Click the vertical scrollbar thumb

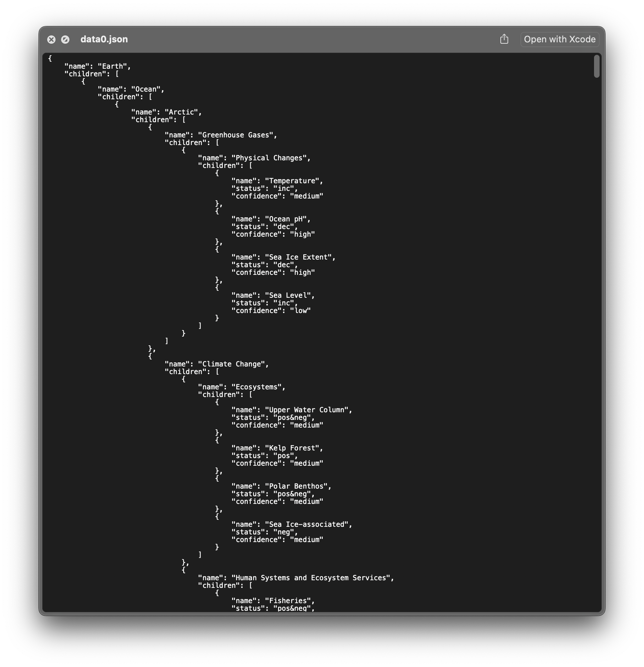pyautogui.click(x=596, y=66)
